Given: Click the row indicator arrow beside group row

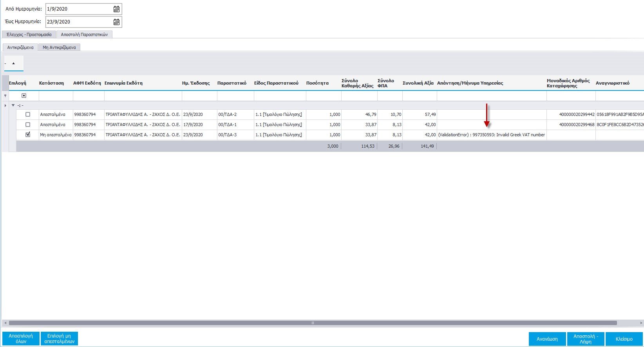Looking at the screenshot, I should point(5,105).
